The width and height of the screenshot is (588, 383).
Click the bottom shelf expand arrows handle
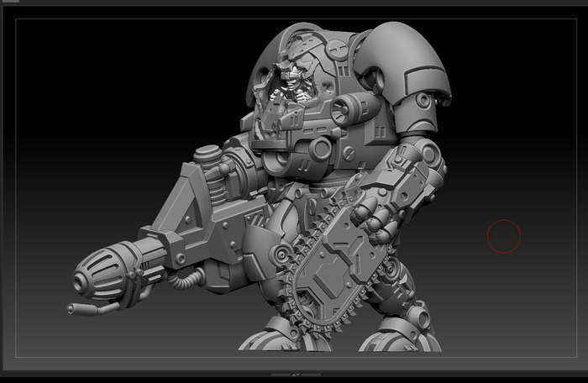[296, 375]
